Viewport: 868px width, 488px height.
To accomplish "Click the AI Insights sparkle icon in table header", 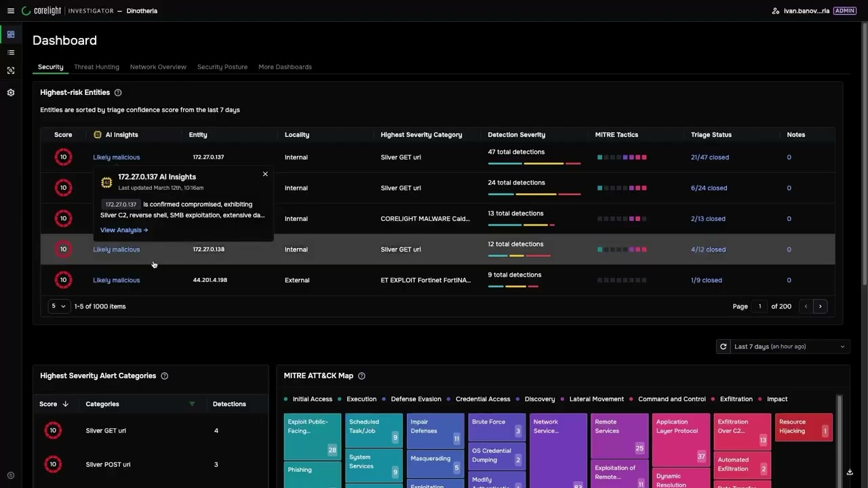I will point(97,134).
